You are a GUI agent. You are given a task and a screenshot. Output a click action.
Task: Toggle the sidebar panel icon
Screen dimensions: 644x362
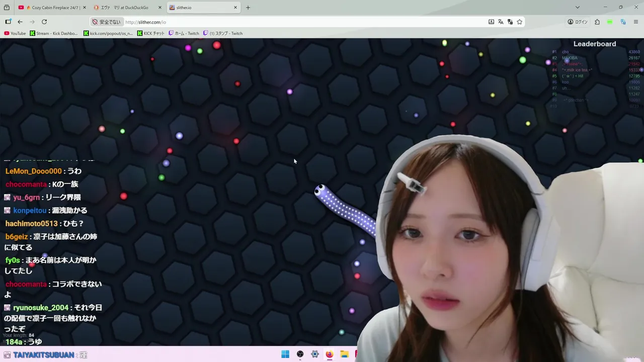tap(8, 22)
